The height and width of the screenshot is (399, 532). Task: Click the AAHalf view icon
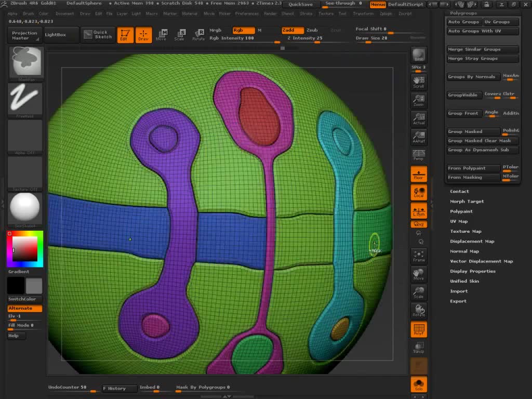[x=418, y=137]
